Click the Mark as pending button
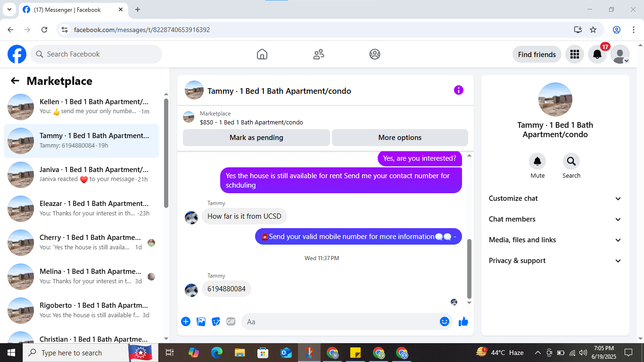The width and height of the screenshot is (644, 362). (256, 138)
